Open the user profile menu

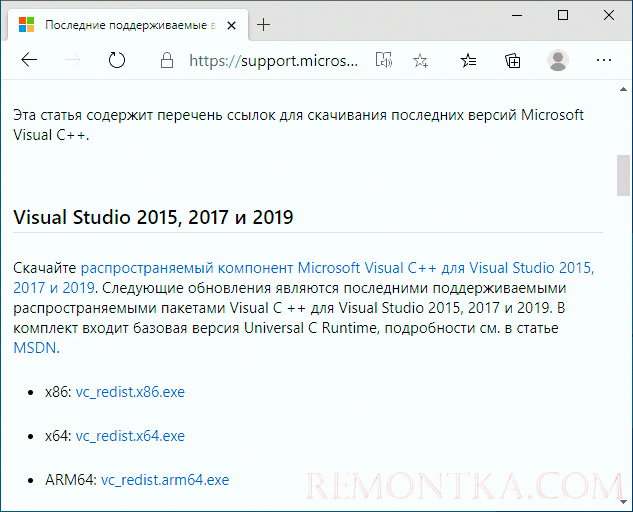click(558, 61)
